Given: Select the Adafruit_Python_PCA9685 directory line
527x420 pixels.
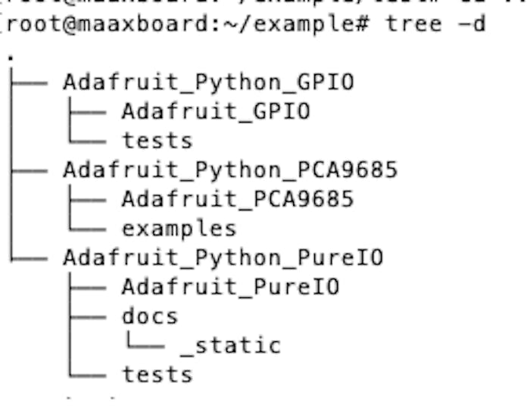Looking at the screenshot, I should click(x=230, y=170).
